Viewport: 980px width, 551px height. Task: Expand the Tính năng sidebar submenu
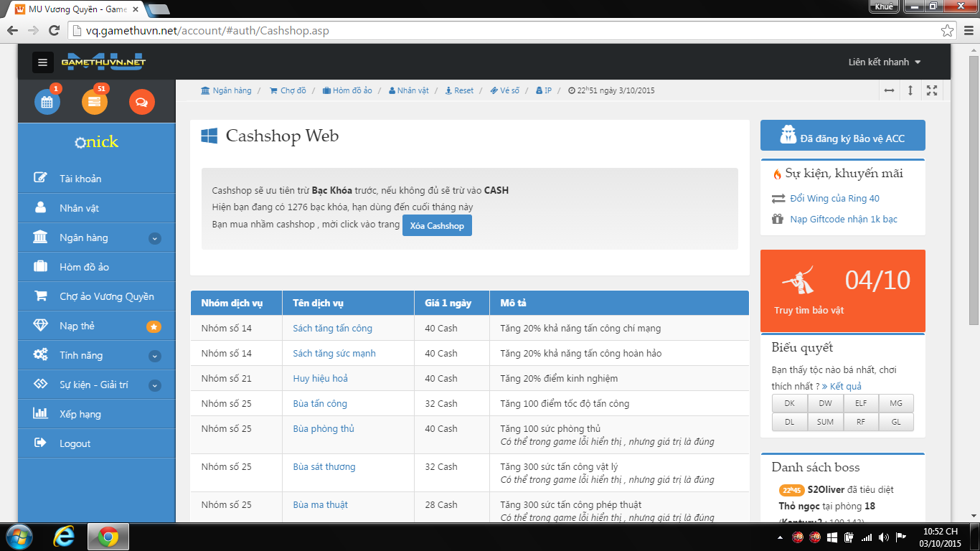click(x=154, y=356)
